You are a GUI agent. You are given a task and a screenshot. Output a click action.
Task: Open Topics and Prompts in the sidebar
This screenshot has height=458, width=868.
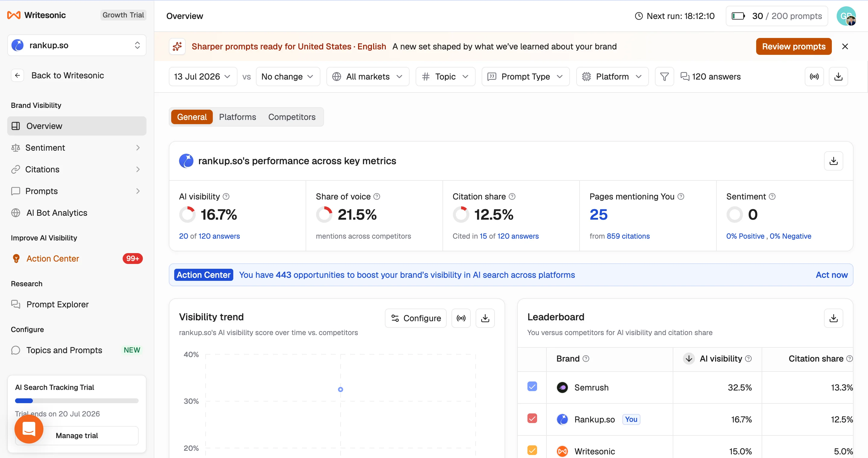pos(77,350)
